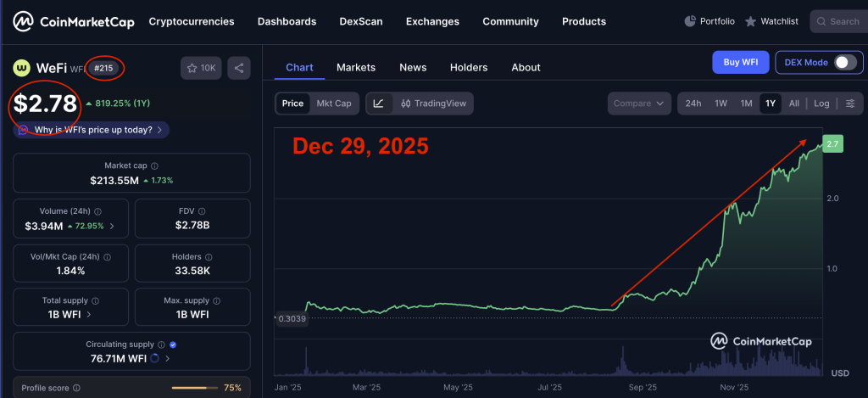Viewport: 868px width, 398px height.
Task: Click the Search field in header
Action: click(837, 21)
